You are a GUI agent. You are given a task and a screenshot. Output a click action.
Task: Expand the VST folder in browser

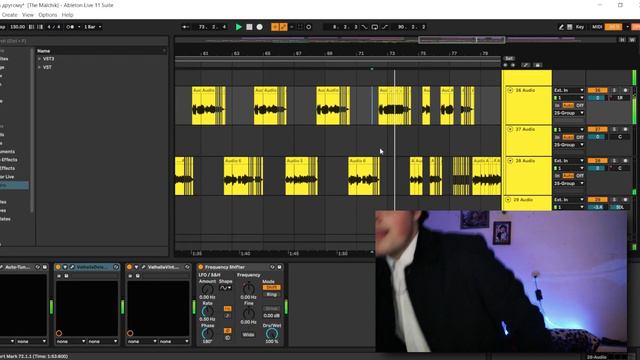40,67
